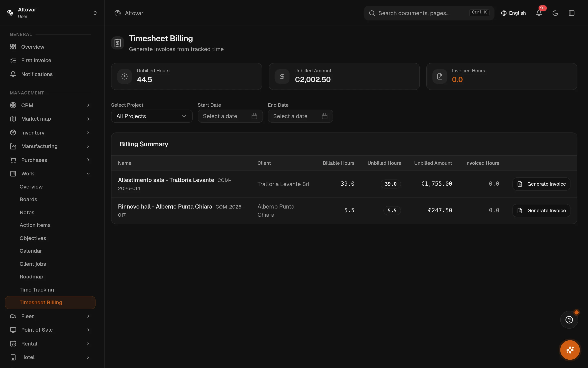Expand the Purchases chevron

88,160
